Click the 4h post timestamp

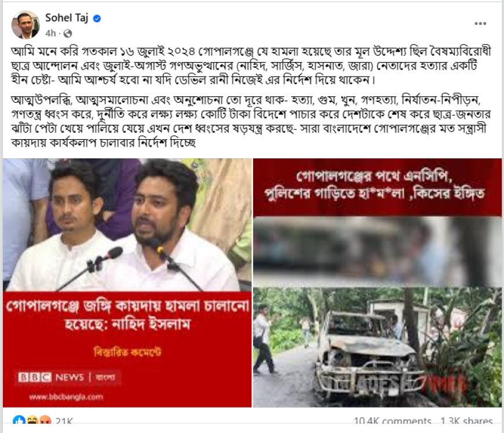[50, 34]
